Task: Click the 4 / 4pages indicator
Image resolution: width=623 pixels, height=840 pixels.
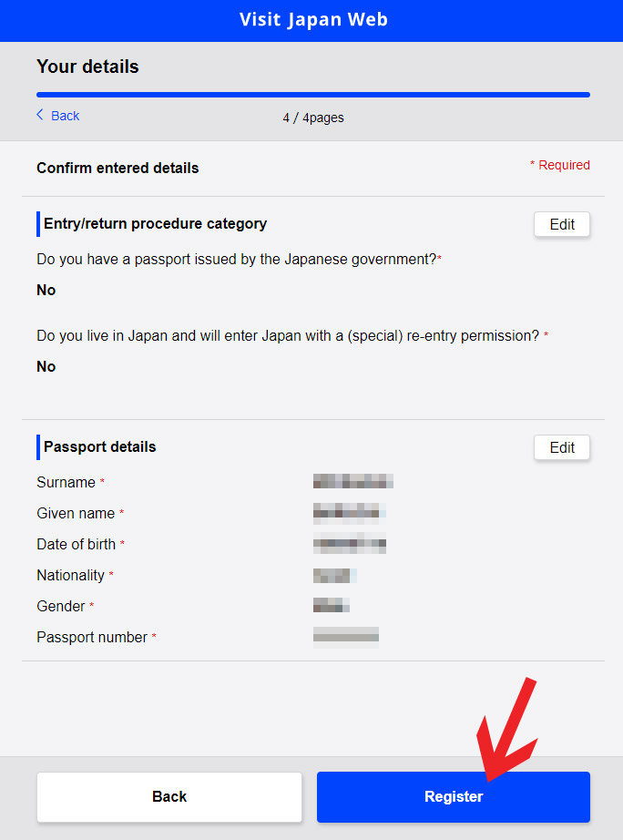Action: coord(313,118)
